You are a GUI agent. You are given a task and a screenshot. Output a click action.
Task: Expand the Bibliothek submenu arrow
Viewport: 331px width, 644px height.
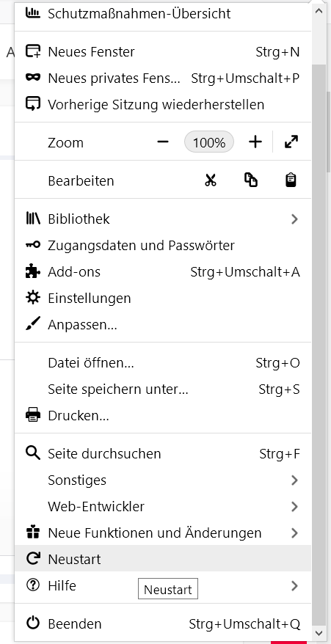point(294,219)
